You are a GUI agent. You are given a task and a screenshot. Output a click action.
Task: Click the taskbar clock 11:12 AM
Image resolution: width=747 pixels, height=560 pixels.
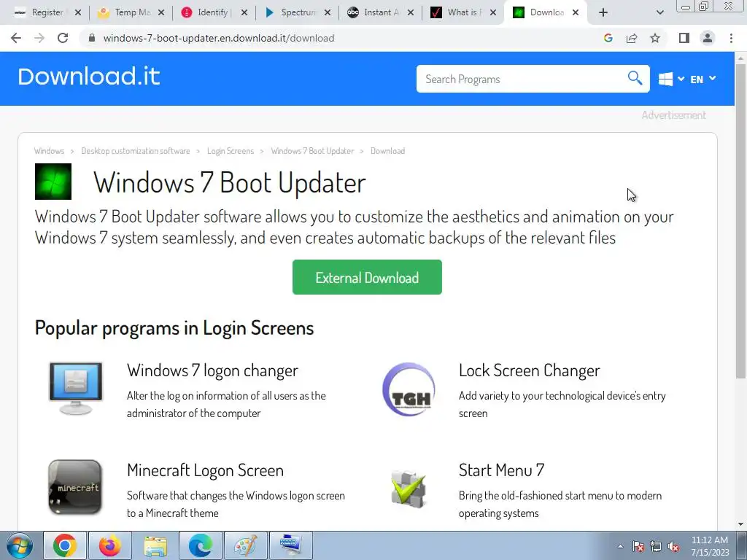(x=709, y=540)
